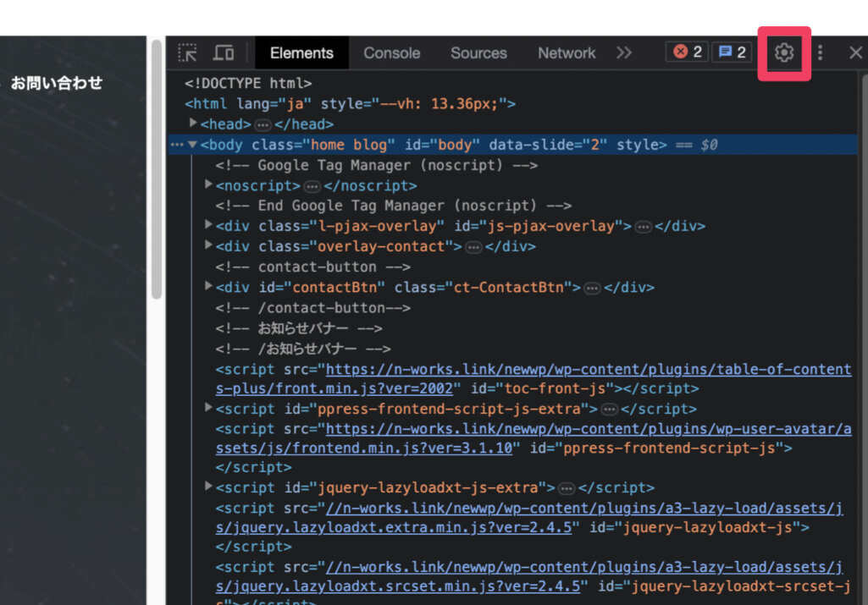Screen dimensions: 868x605
Task: Open the wp-user-avatar frontend.min.js link
Action: click(x=588, y=430)
